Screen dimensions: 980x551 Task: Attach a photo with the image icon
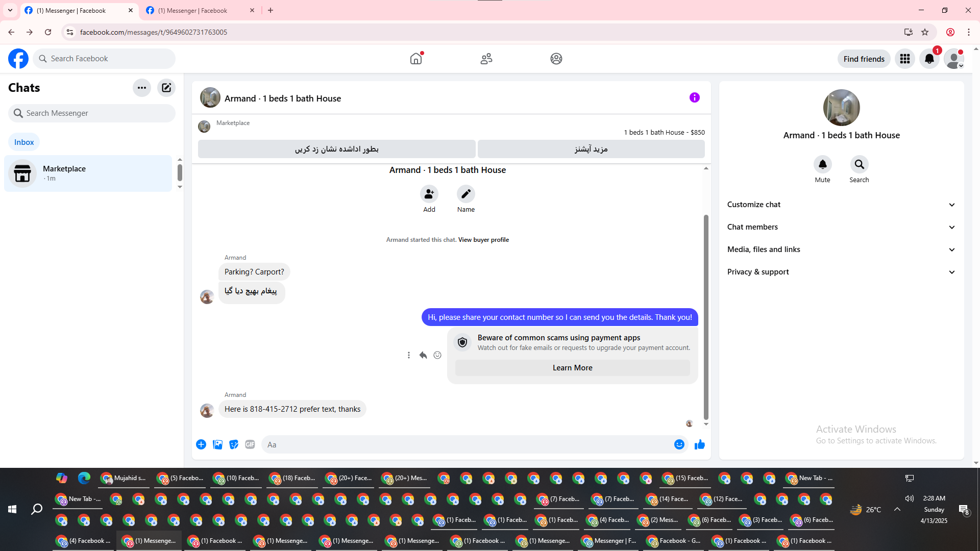coord(217,444)
